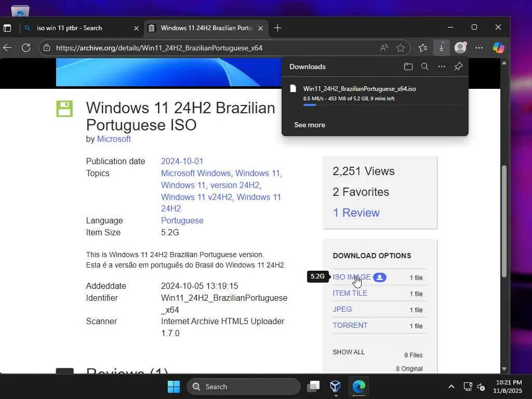Click the Edge taskbar icon
This screenshot has height=399, width=532.
(358, 387)
